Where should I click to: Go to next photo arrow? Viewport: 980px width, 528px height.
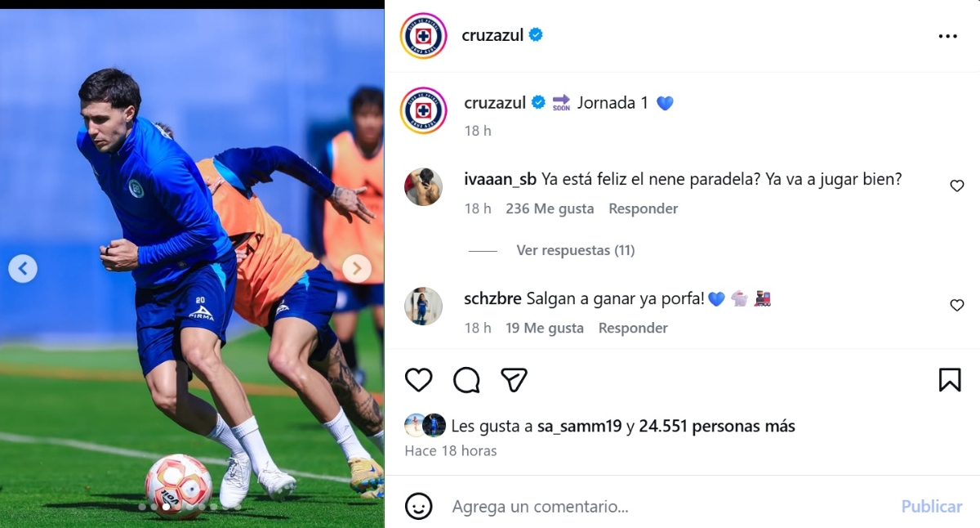click(x=356, y=268)
